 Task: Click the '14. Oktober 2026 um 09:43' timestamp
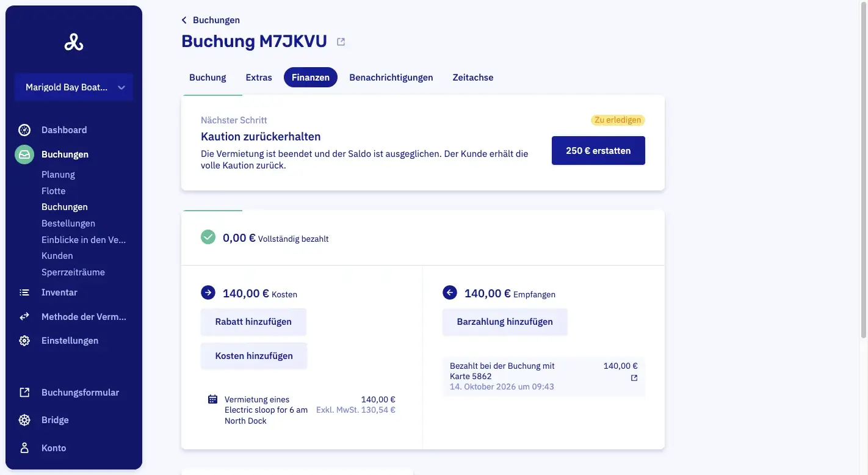point(502,387)
